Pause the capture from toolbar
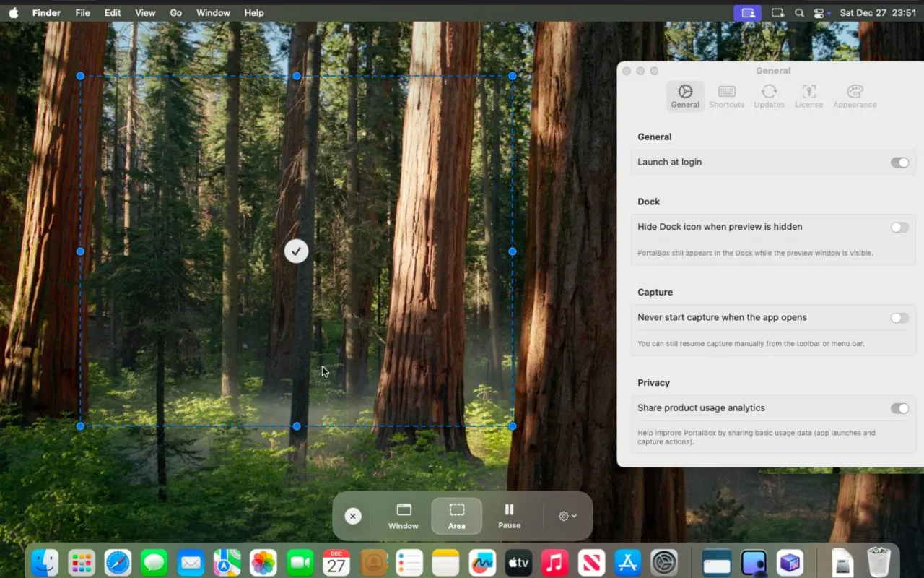The height and width of the screenshot is (578, 924). 509,516
